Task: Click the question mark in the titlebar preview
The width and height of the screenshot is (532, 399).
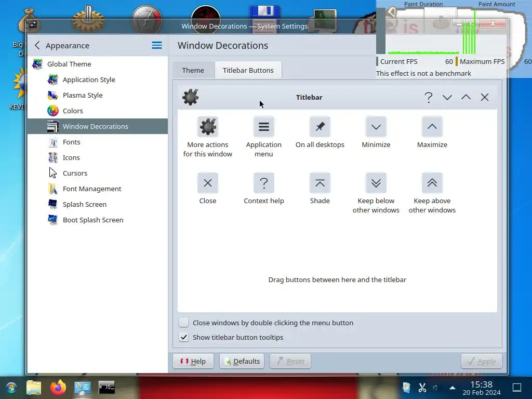Action: tap(429, 97)
